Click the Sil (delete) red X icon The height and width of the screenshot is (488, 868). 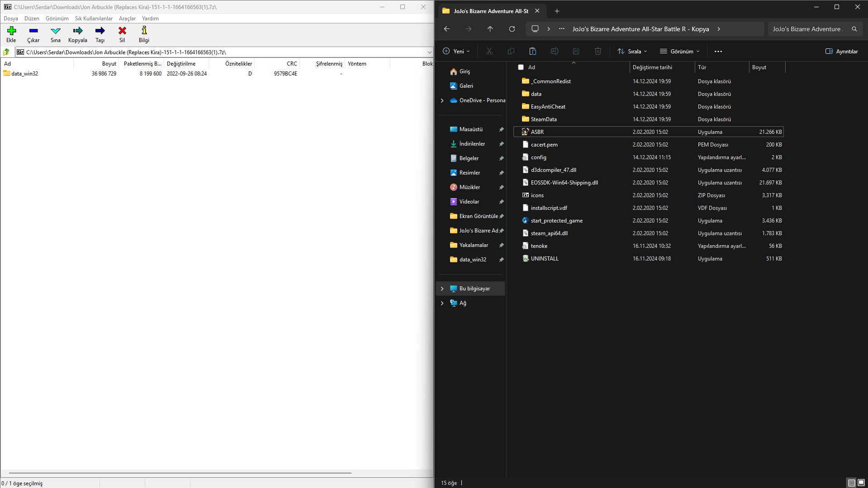click(122, 31)
